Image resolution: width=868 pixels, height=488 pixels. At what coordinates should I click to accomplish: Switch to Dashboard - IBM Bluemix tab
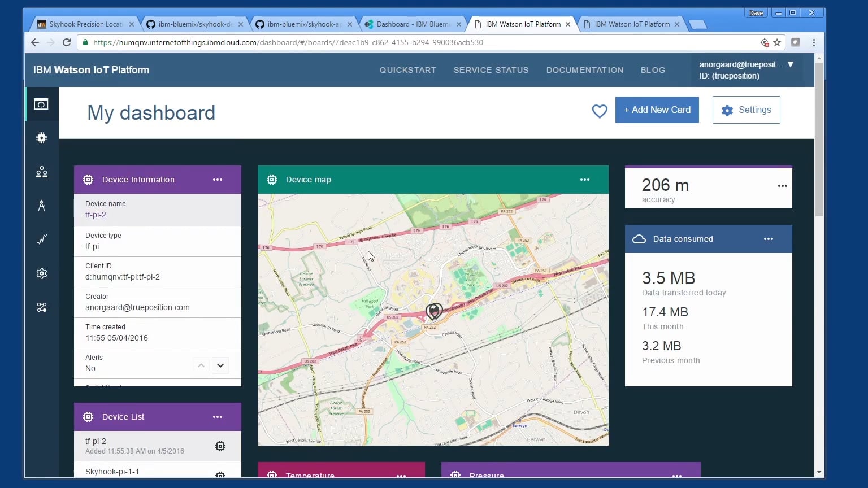[x=413, y=24]
